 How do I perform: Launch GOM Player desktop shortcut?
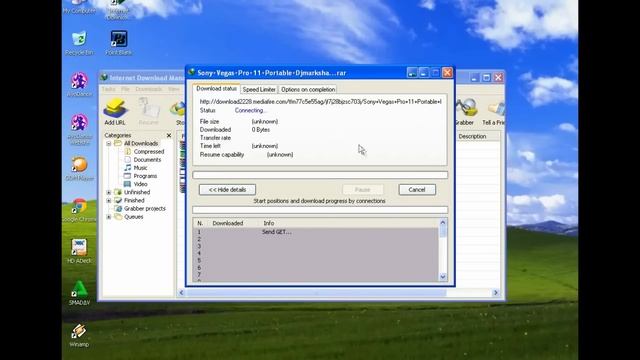79,169
